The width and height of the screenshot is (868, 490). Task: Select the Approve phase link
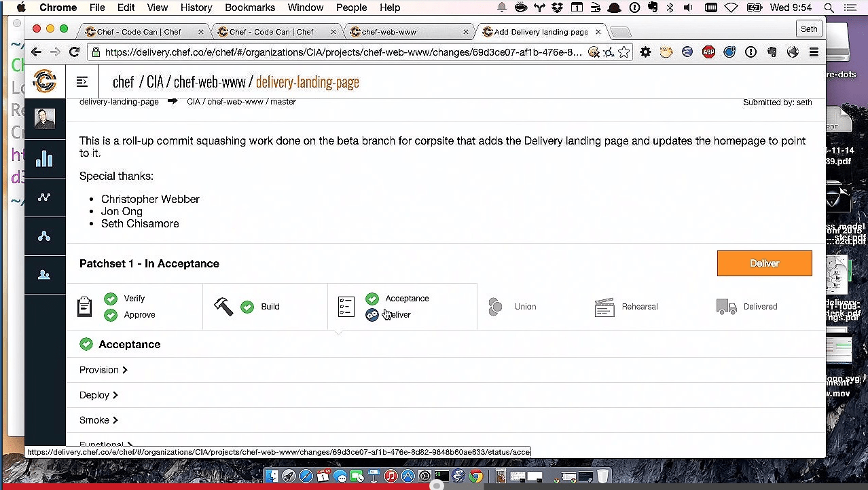pyautogui.click(x=139, y=315)
